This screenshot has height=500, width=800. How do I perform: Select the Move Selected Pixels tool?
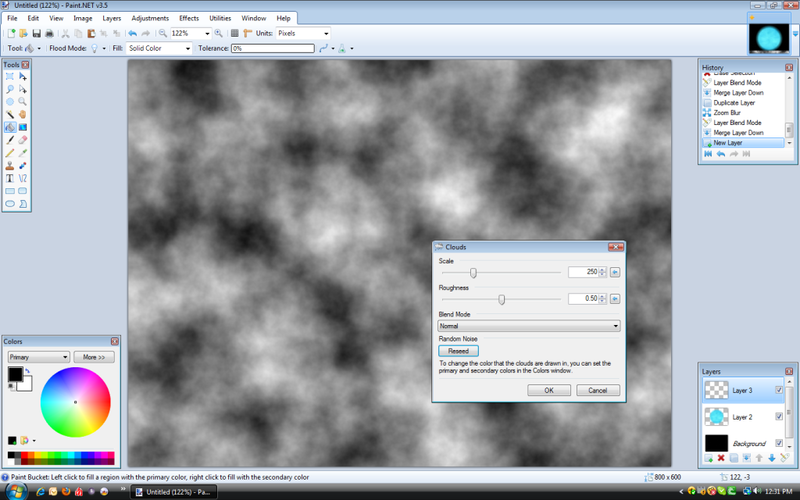coord(22,77)
